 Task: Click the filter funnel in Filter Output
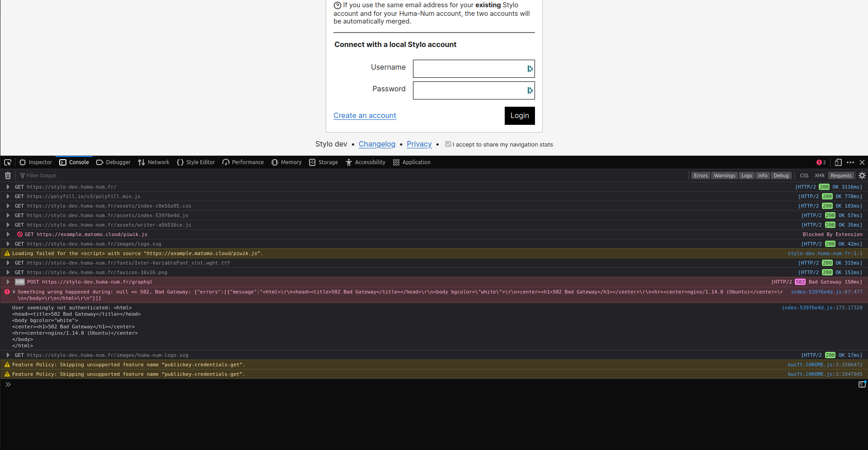click(x=21, y=175)
